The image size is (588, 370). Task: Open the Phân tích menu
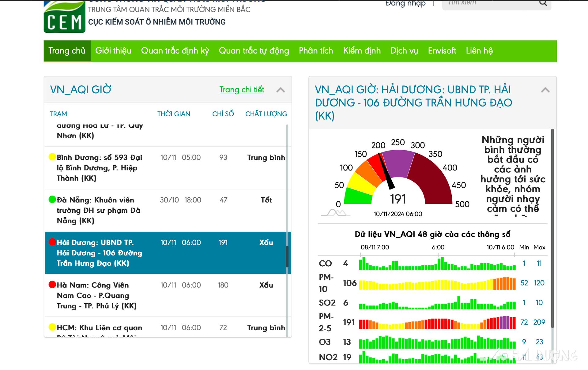[x=316, y=51]
